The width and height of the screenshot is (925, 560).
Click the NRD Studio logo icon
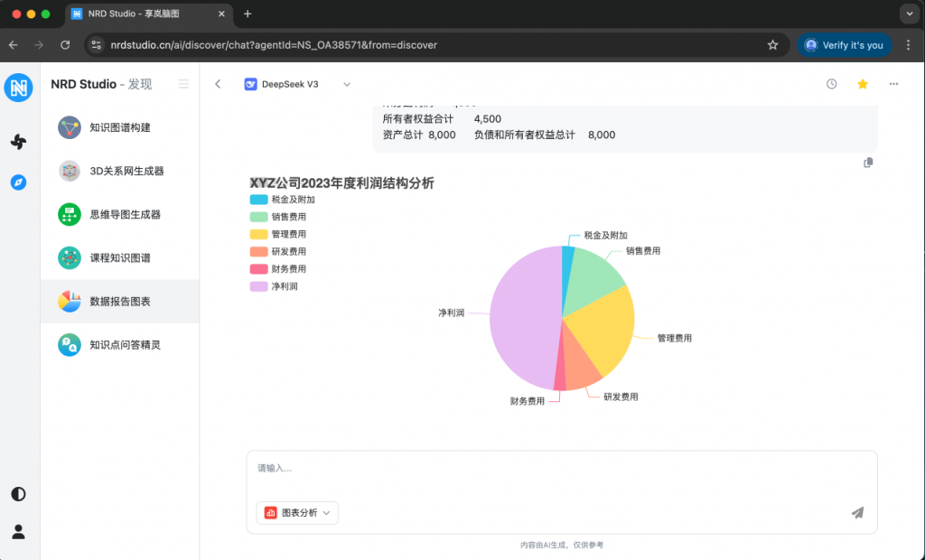coord(18,88)
